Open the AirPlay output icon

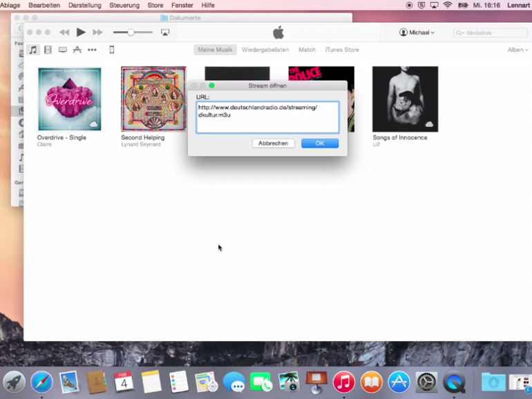tap(165, 32)
